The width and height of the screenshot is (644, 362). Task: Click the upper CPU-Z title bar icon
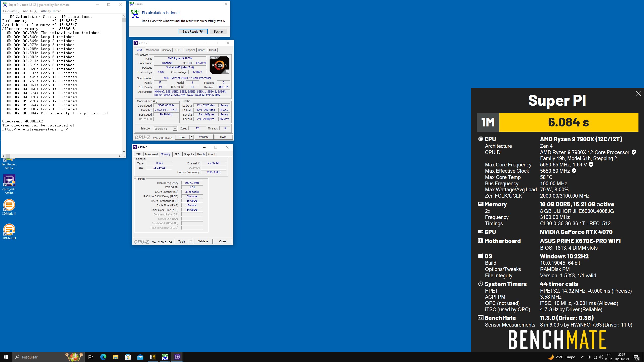click(136, 43)
